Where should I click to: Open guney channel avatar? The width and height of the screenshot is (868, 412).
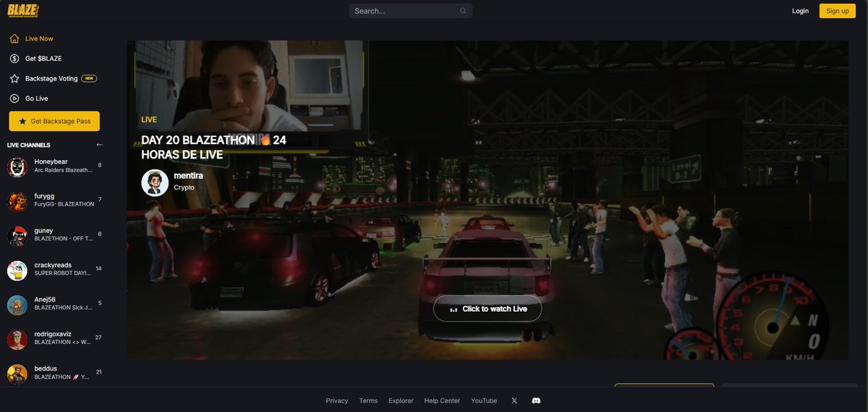tap(17, 236)
